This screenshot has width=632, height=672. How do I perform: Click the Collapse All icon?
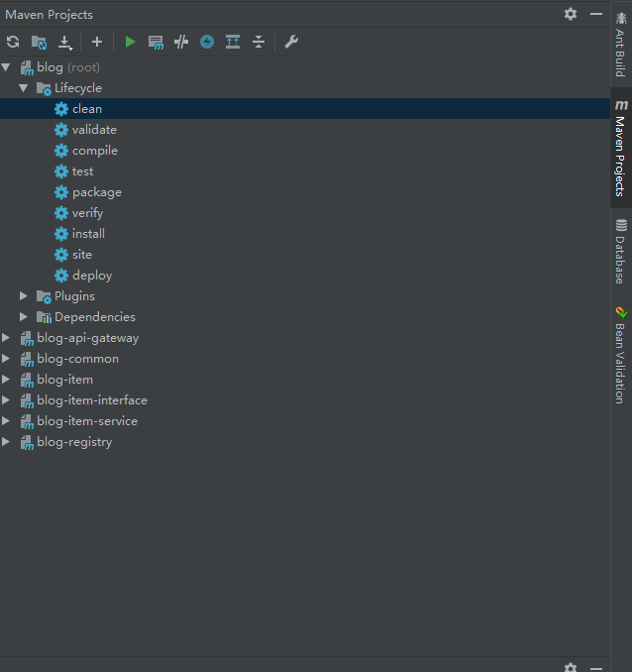click(259, 42)
